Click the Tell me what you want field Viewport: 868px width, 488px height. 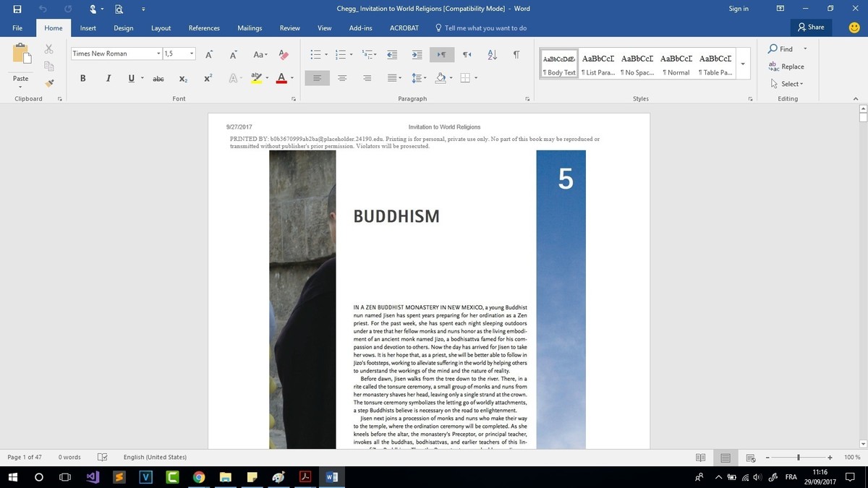pyautogui.click(x=485, y=28)
